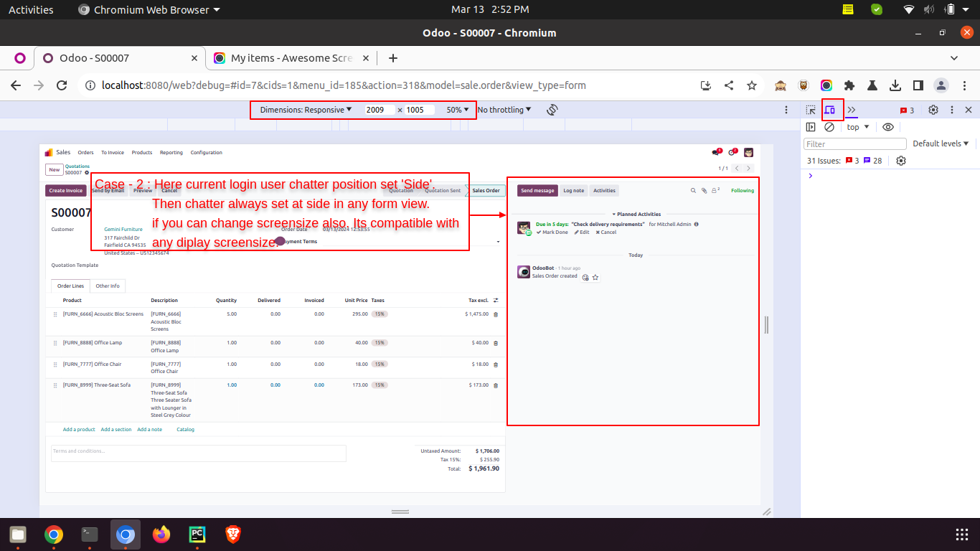This screenshot has height=551, width=980.
Task: Open the Activities overview in GNOME bar
Action: tap(31, 9)
